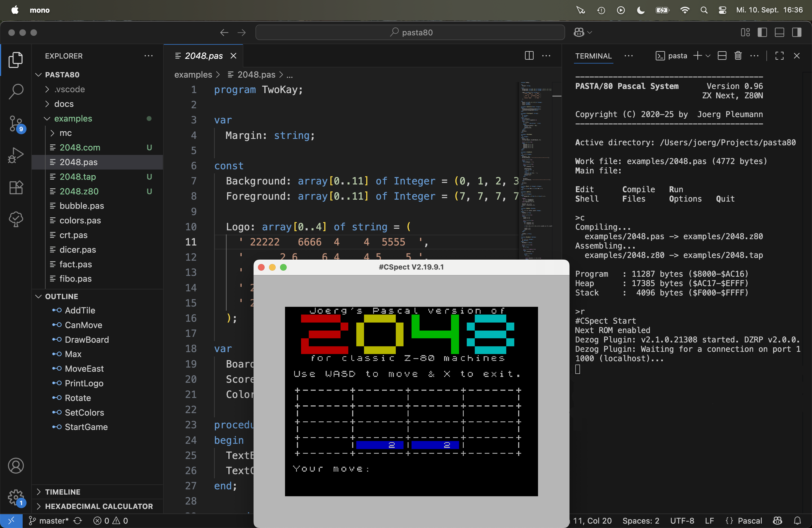
Task: Open macOS Control Center in menu bar
Action: click(x=722, y=10)
